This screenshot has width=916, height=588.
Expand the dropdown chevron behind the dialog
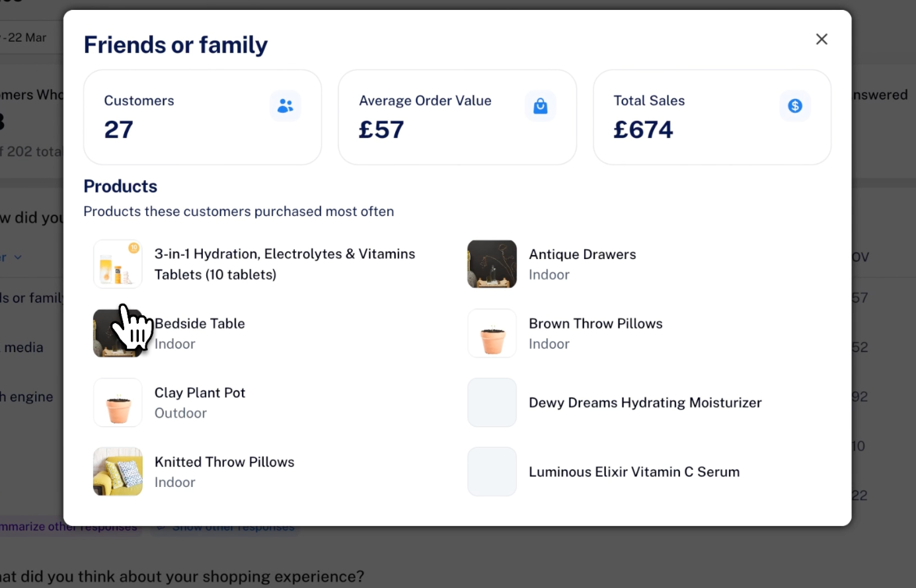coord(18,257)
